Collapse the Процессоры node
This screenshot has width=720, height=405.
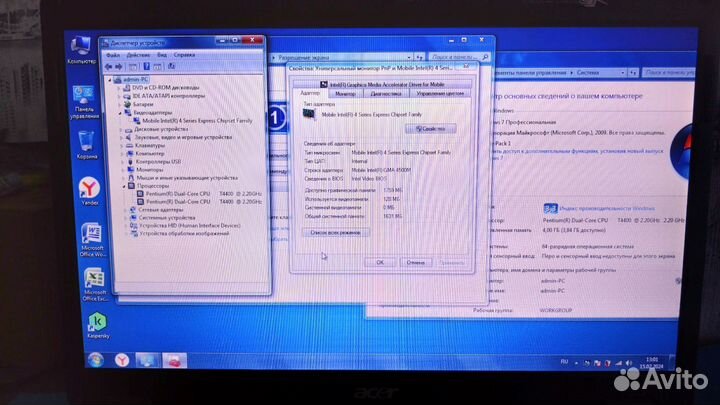(124, 186)
